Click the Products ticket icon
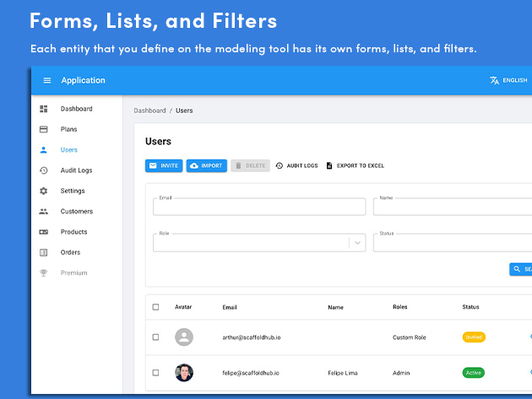Screen dimensions: 532x399 [43, 232]
